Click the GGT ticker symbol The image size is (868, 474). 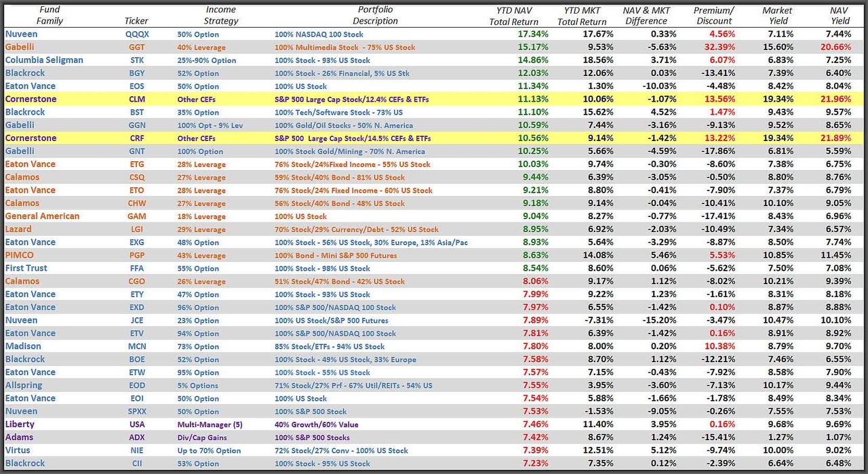136,47
